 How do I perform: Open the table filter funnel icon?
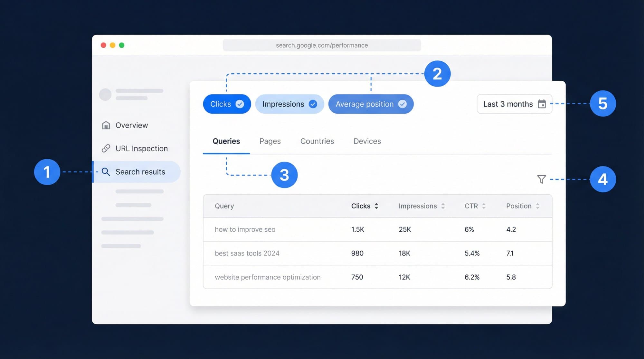pyautogui.click(x=542, y=179)
